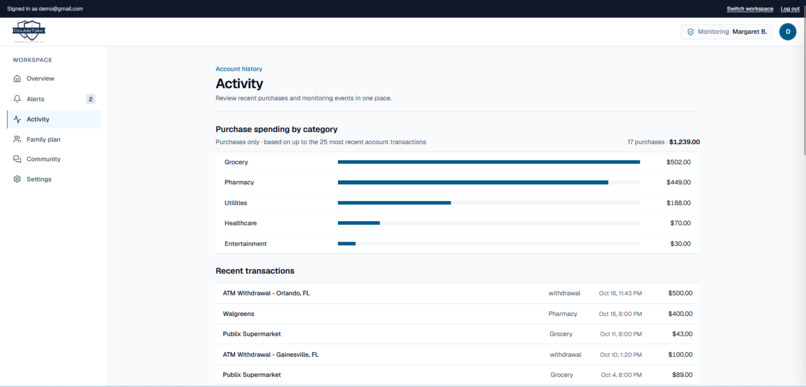
Task: Open the Settings gear icon
Action: point(17,179)
